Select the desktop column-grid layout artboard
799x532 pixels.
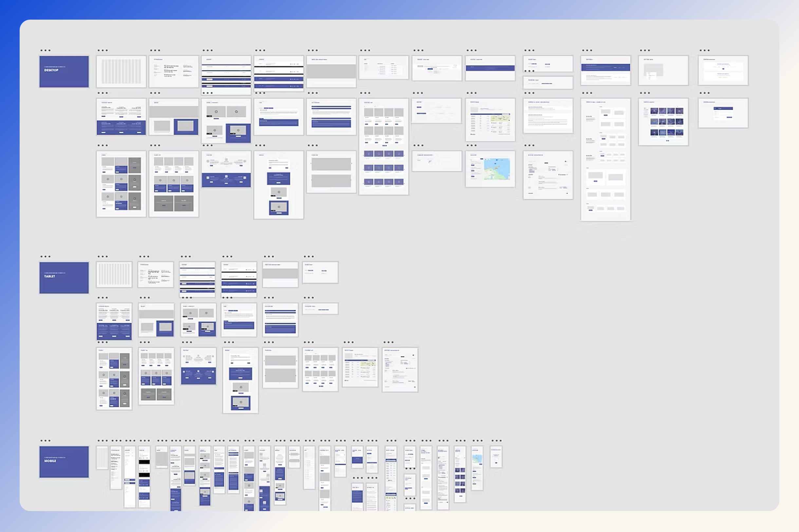click(121, 72)
